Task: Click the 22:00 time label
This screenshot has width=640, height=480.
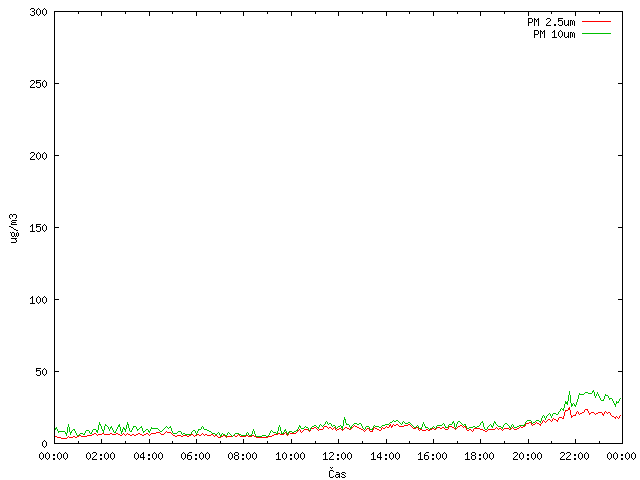Action: (x=574, y=456)
